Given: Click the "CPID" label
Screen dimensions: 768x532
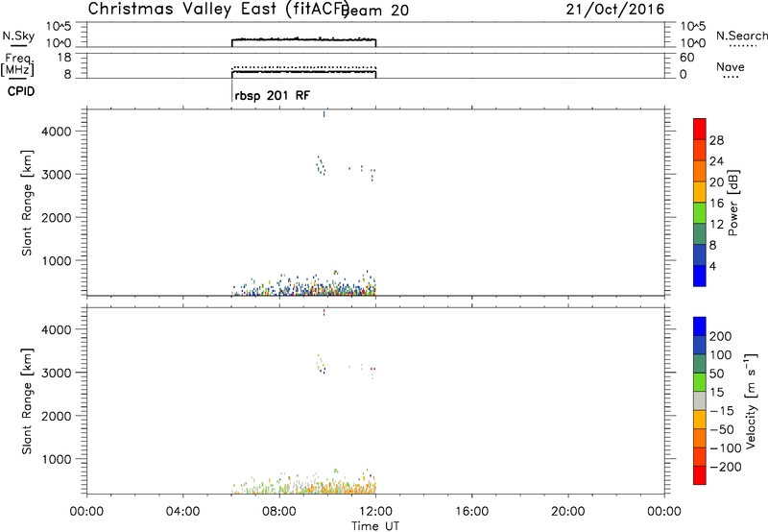Looking at the screenshot, I should coord(21,91).
